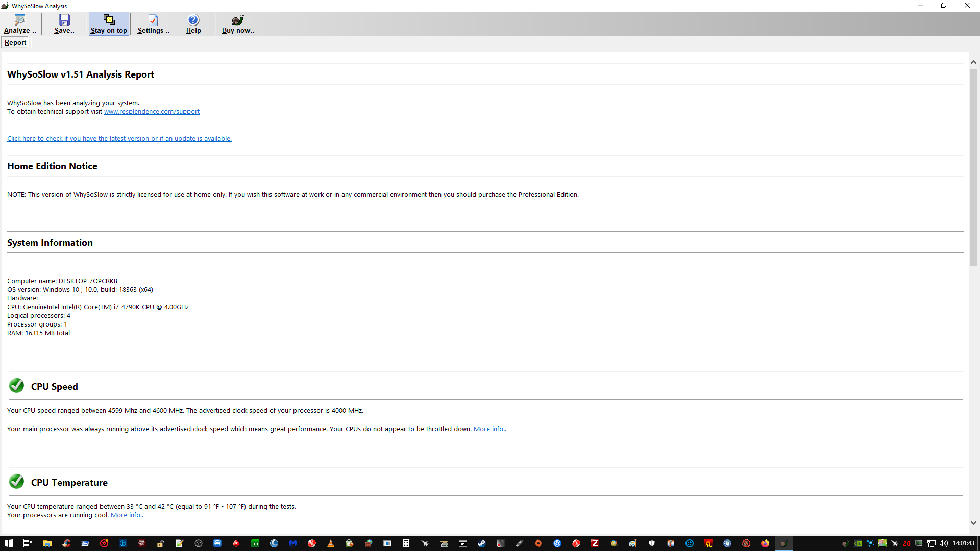Open Firefox from the taskbar
The width and height of the screenshot is (980, 551).
click(x=765, y=543)
